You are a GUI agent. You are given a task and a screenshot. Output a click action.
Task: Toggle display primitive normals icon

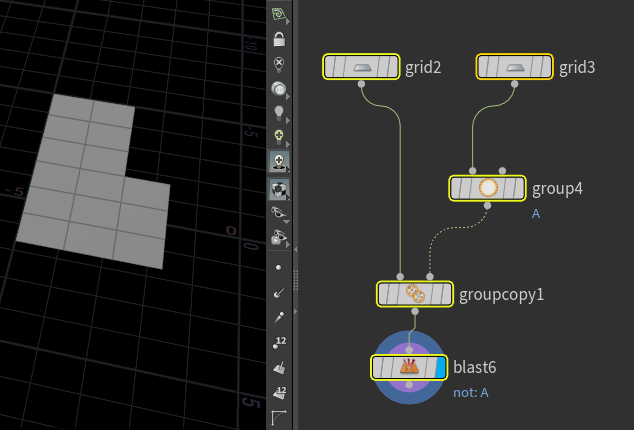[279, 368]
